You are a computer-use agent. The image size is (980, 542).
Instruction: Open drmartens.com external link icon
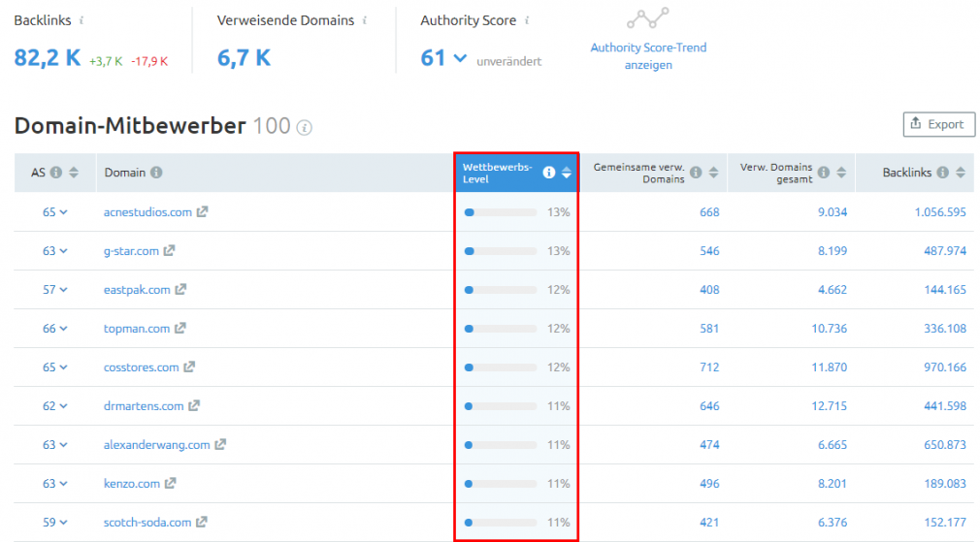(194, 405)
